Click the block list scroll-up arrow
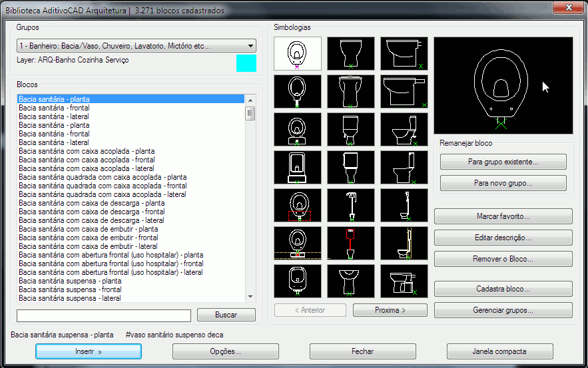This screenshot has width=588, height=368. [x=250, y=100]
